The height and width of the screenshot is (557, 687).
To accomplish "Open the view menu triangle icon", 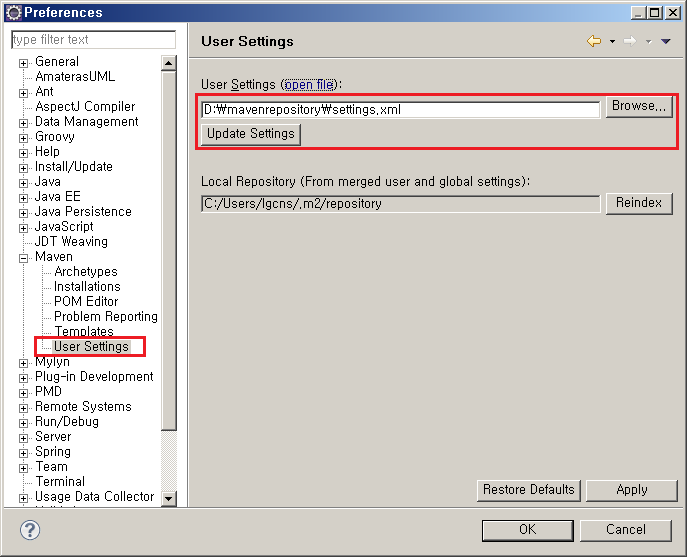I will click(x=666, y=41).
